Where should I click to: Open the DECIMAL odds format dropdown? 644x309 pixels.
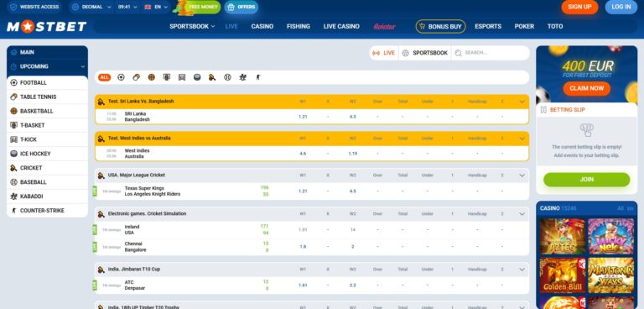click(91, 7)
